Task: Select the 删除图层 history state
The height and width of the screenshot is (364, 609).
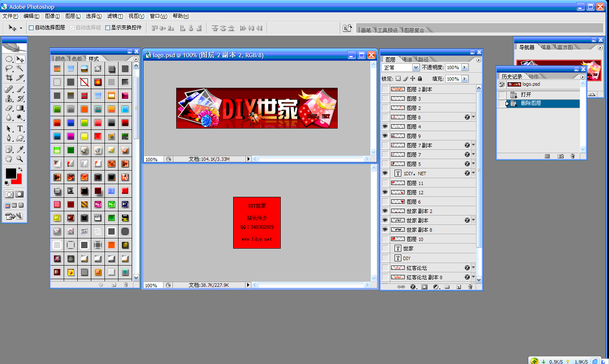Action: click(x=543, y=104)
